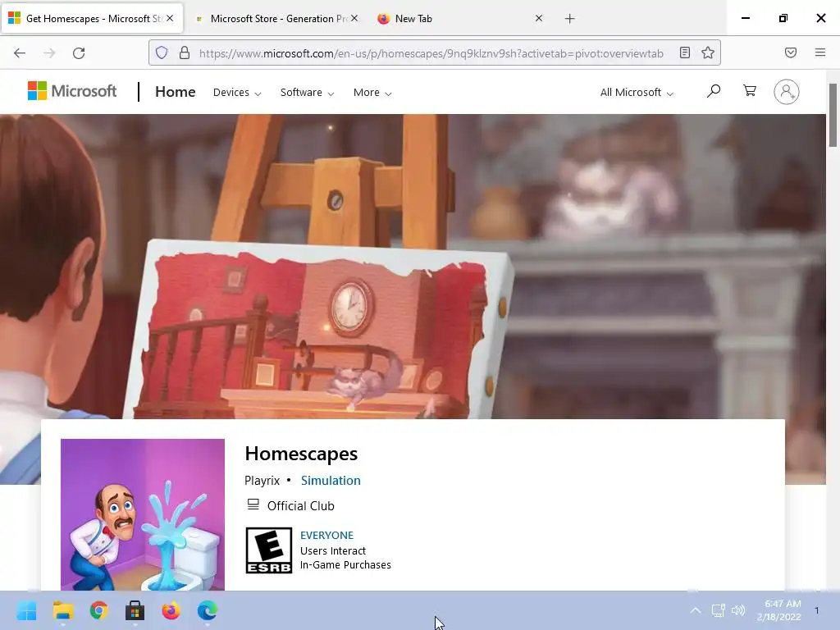This screenshot has height=630, width=840.
Task: Close the Get Homescapes tab
Action: [170, 18]
